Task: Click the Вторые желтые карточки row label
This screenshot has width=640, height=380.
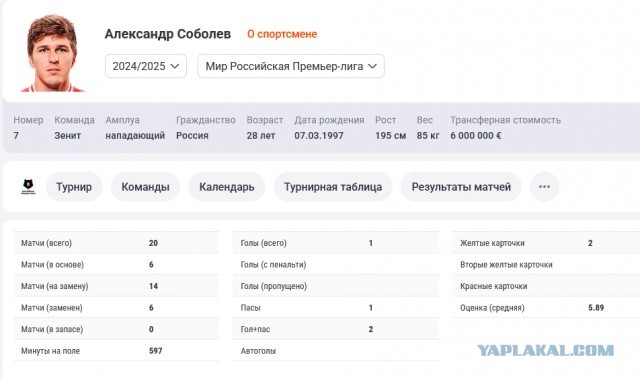Action: coord(507,265)
